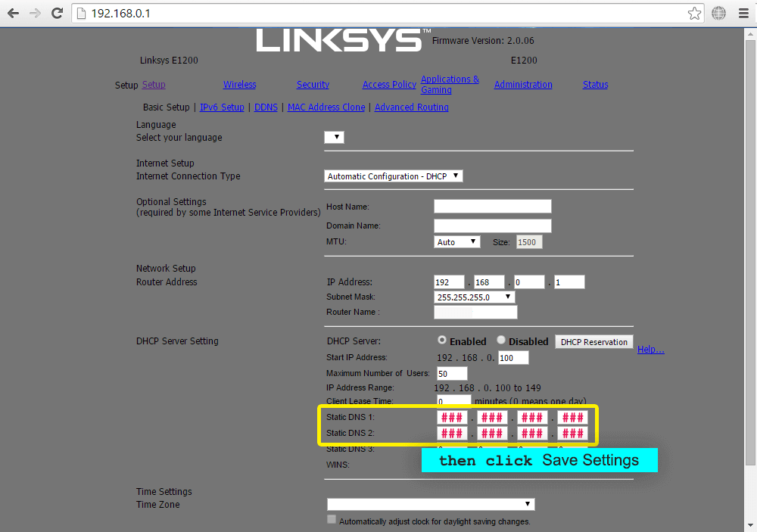The height and width of the screenshot is (532, 757).
Task: Click Maximum Number of Users field
Action: (x=452, y=374)
